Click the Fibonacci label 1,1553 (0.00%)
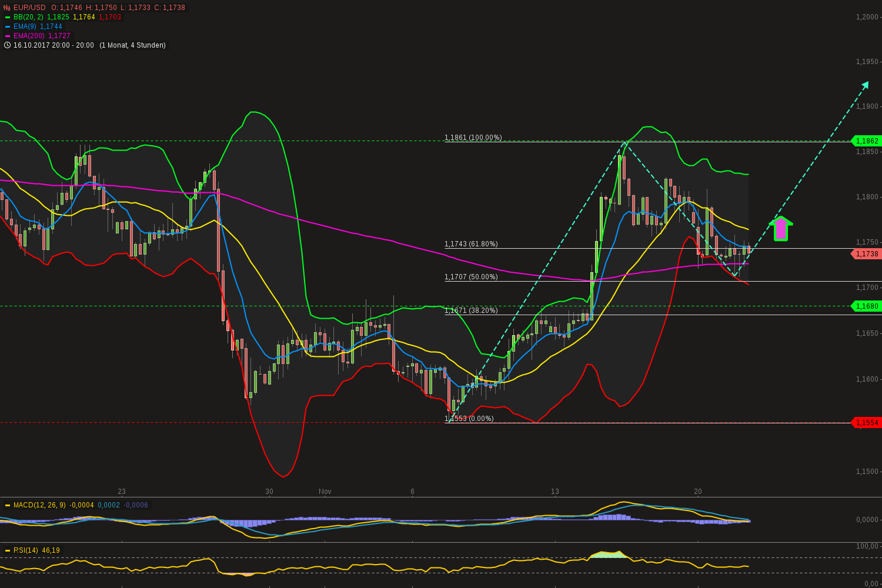 point(469,419)
